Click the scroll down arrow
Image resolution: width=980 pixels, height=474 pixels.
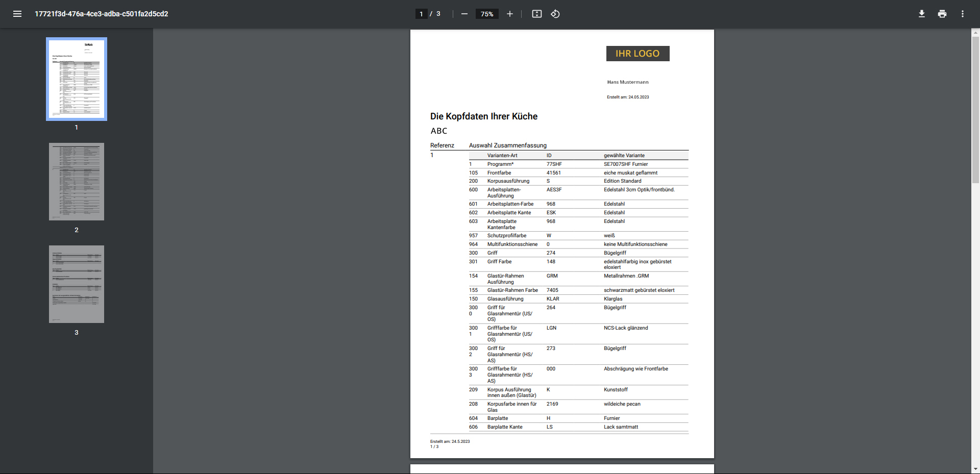pyautogui.click(x=975, y=469)
